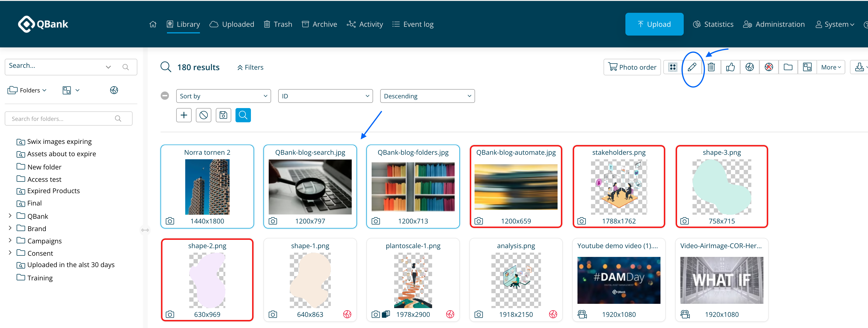Image resolution: width=868 pixels, height=328 pixels.
Task: Open the Descending order dropdown
Action: pos(427,96)
